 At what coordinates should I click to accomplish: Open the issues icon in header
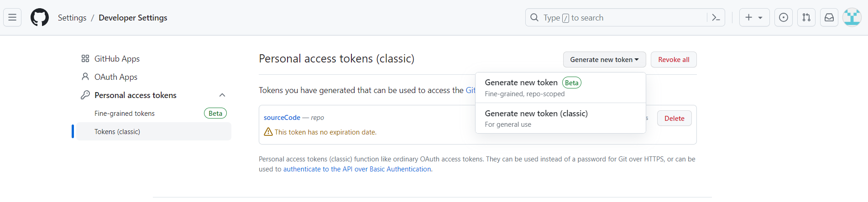784,18
